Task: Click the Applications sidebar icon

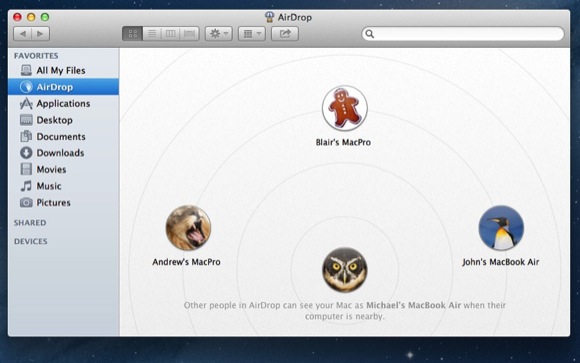Action: click(26, 104)
